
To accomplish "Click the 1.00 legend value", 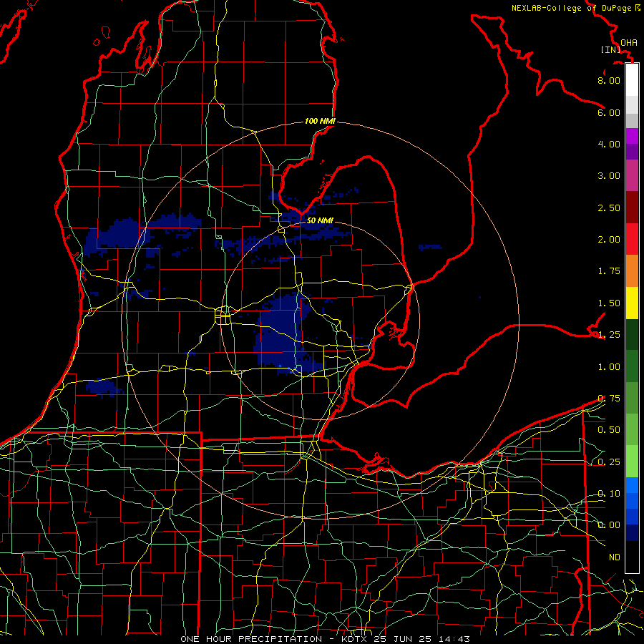I will point(609,367).
